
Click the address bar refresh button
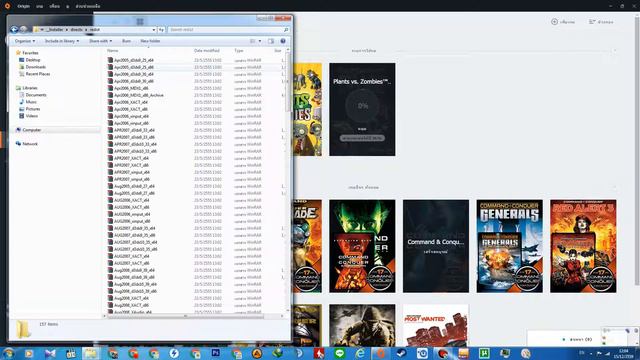pyautogui.click(x=161, y=30)
